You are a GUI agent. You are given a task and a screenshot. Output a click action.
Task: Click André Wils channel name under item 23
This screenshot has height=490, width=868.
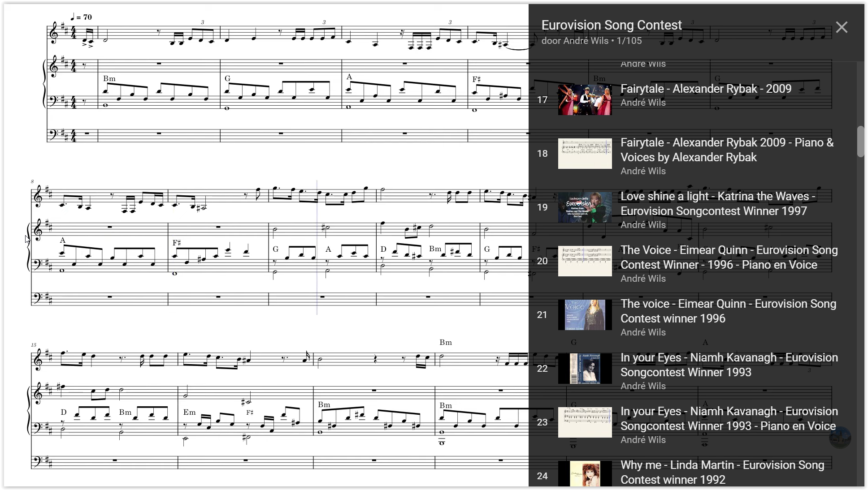[x=643, y=440]
